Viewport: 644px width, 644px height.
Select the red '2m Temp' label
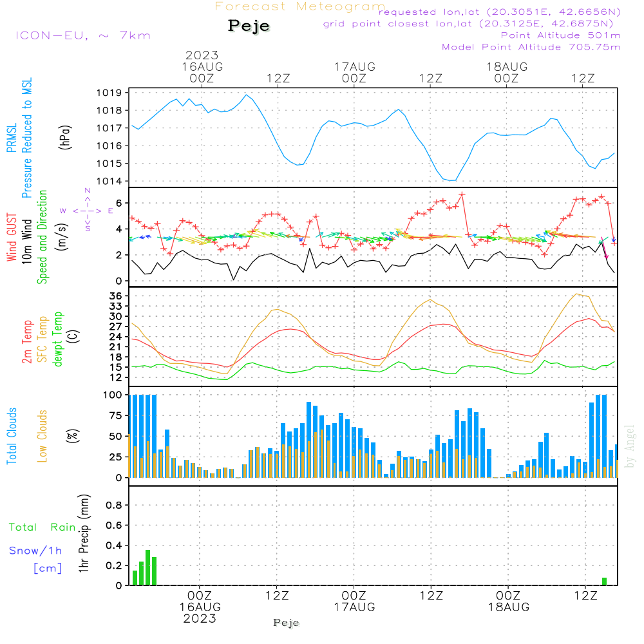(x=26, y=342)
